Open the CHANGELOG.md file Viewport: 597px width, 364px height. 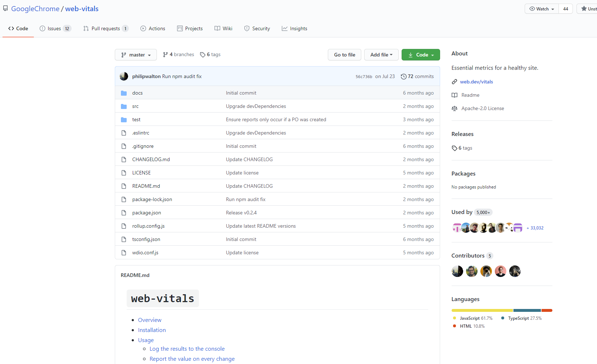click(x=151, y=159)
